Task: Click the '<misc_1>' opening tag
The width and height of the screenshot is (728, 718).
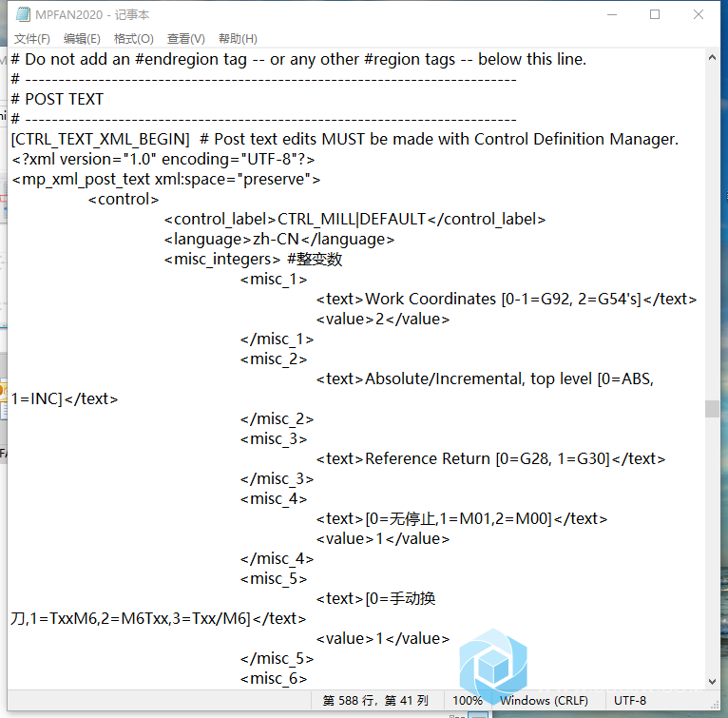Action: 274,279
